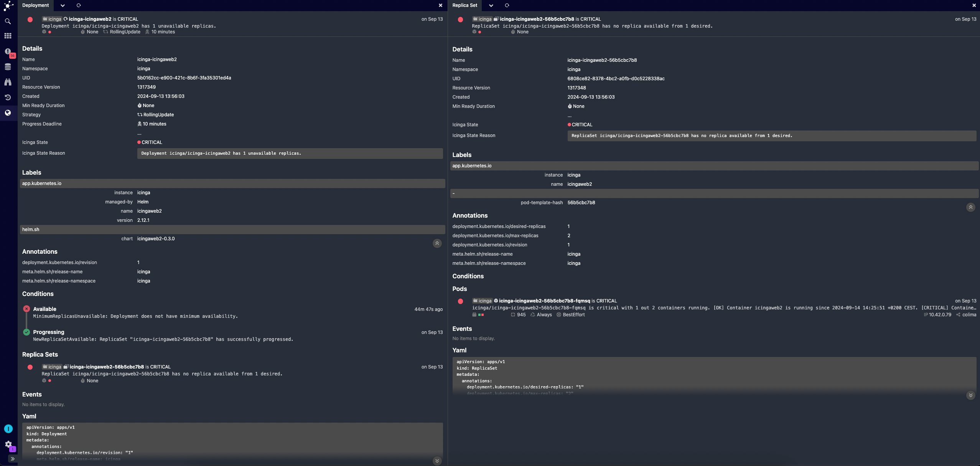This screenshot has height=466, width=980.
Task: Click the icinga-icingaweb2-56b5cbc7b8 ReplicaSet link
Action: click(107, 367)
